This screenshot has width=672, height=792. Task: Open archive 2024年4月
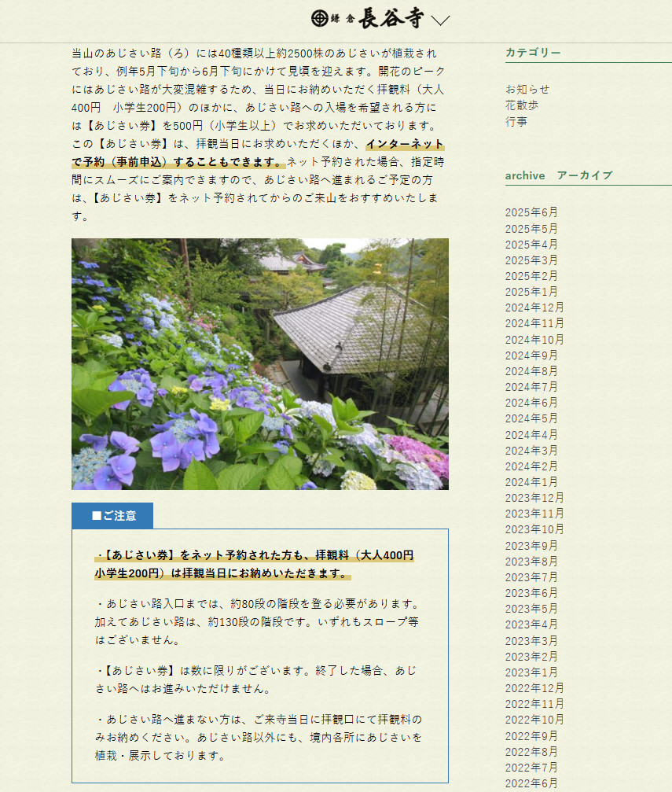point(531,434)
